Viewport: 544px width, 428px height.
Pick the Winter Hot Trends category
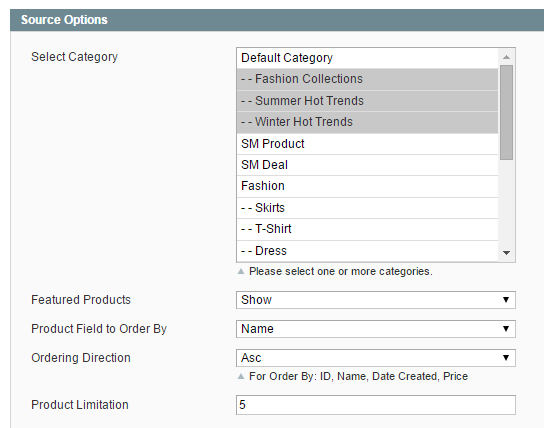point(367,122)
